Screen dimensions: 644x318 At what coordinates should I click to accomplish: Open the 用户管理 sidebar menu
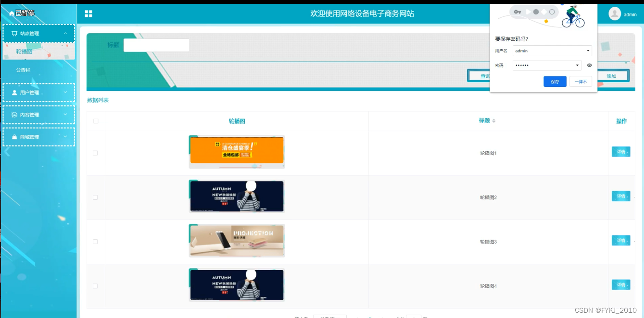tap(39, 92)
